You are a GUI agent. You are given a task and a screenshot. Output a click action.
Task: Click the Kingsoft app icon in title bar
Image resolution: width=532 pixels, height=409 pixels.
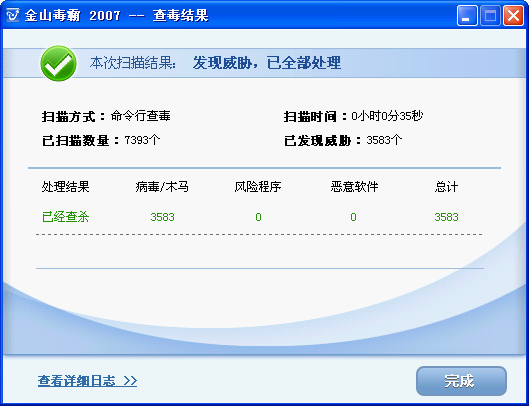click(x=13, y=15)
